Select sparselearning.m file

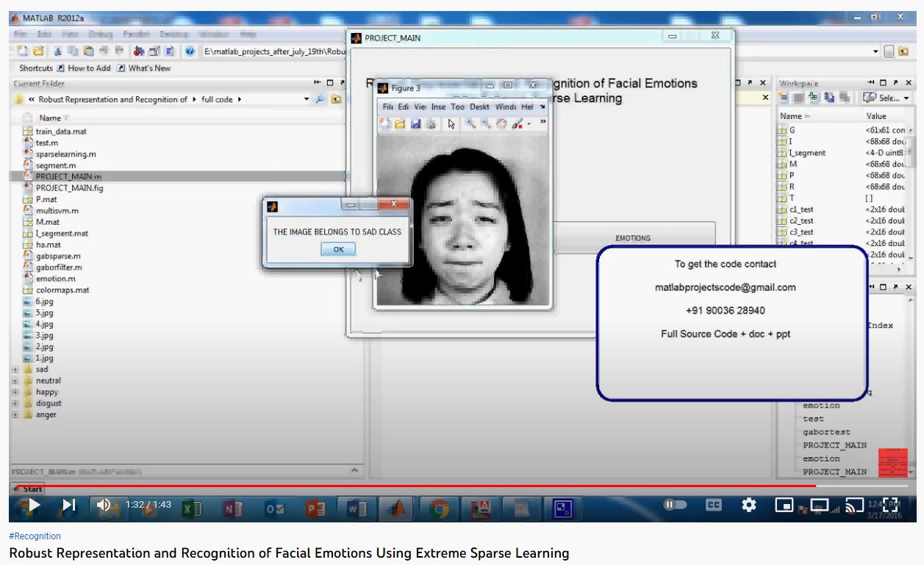tap(65, 154)
